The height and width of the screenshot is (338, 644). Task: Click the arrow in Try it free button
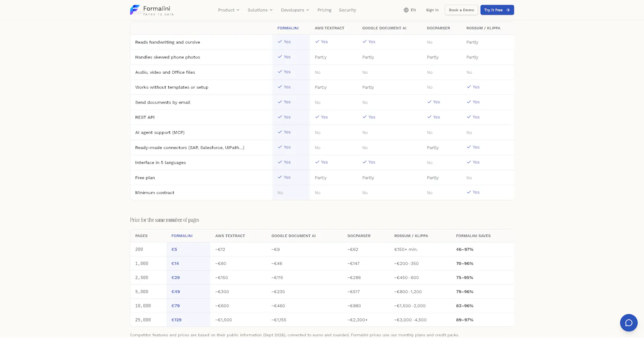point(508,10)
